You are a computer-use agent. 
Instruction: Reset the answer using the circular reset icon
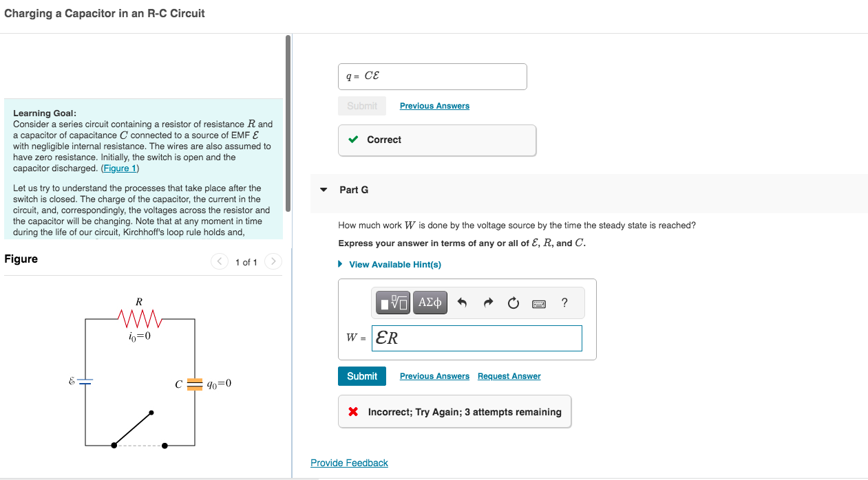(513, 303)
